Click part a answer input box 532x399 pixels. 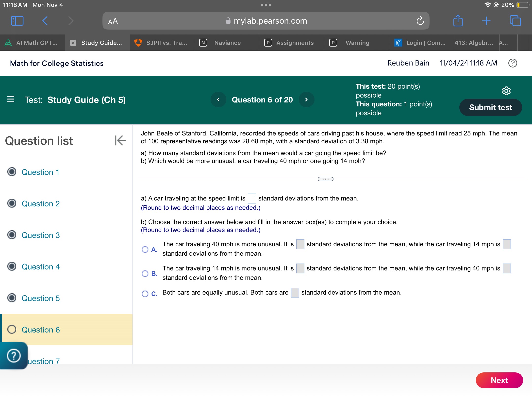252,199
